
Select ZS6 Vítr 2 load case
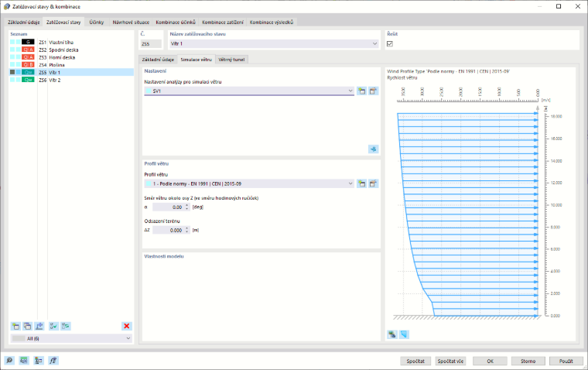point(71,80)
